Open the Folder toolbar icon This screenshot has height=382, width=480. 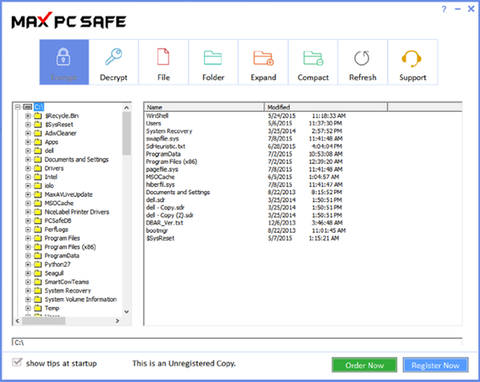213,57
